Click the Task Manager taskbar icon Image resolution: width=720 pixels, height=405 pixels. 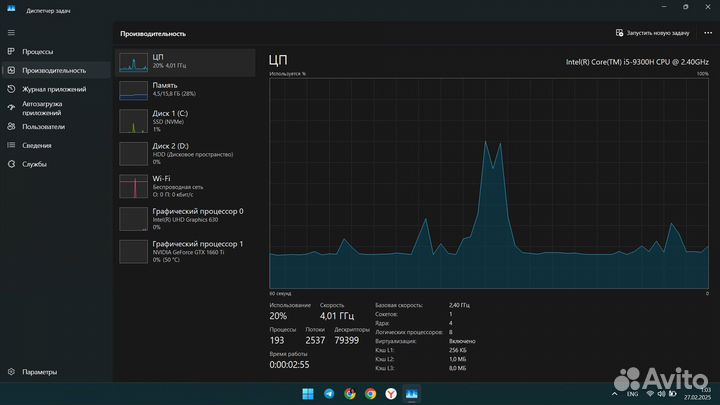pyautogui.click(x=411, y=394)
